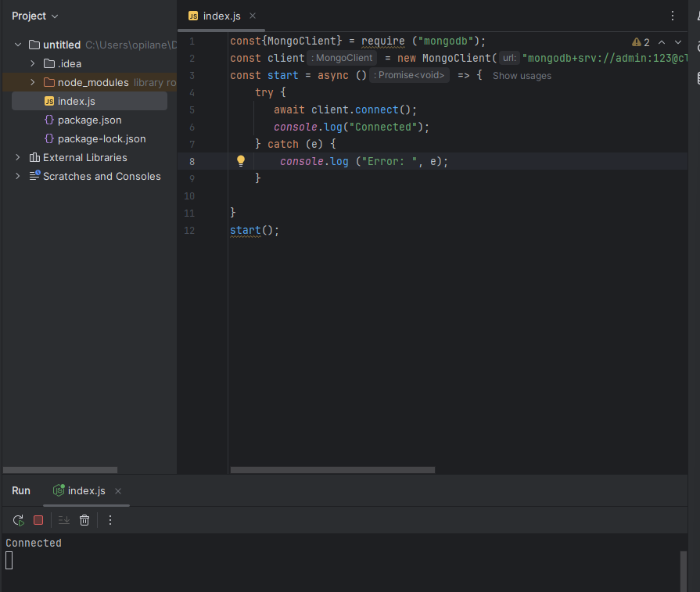Select the index.js Run tab

point(86,490)
